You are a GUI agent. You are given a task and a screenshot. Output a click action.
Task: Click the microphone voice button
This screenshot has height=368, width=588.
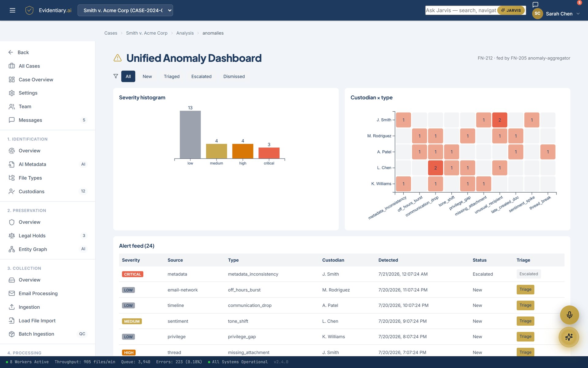[x=569, y=315]
